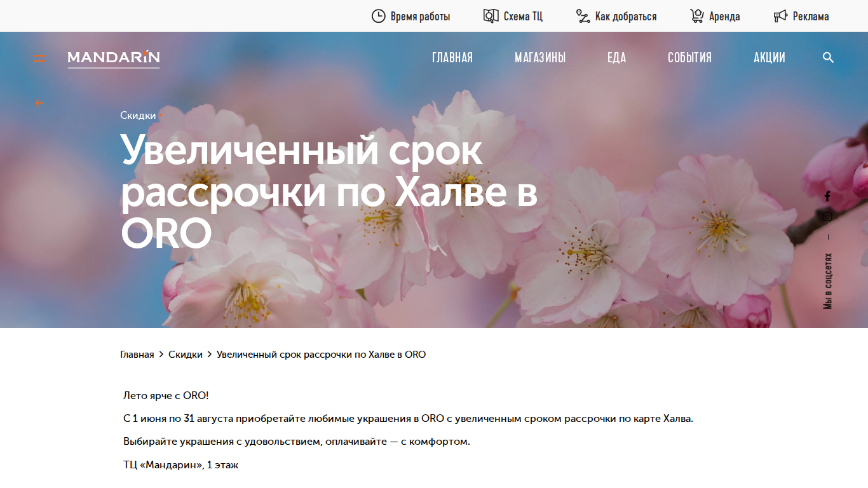
Task: Click the headline Увеличенный срок рассрочки по Халве
Action: [329, 193]
